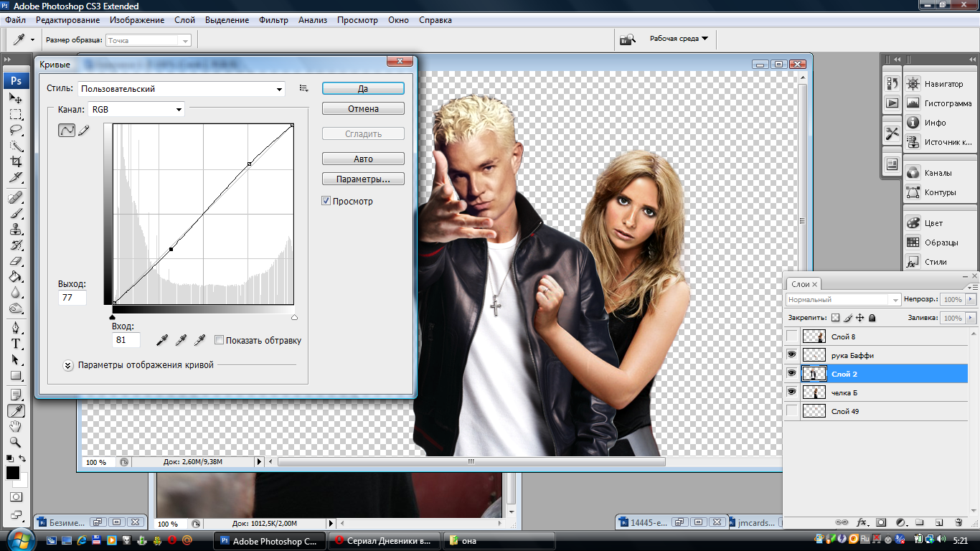Hide the челка Б layer
980x551 pixels.
tap(792, 392)
